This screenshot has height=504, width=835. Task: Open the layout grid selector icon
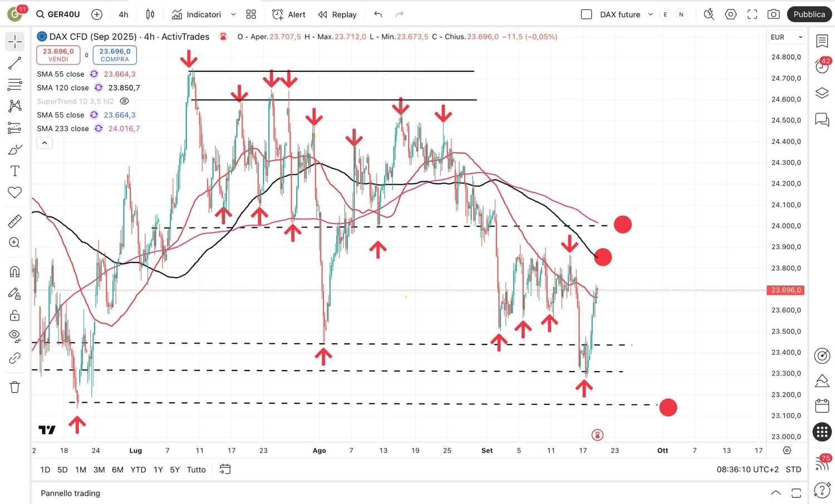pos(251,14)
